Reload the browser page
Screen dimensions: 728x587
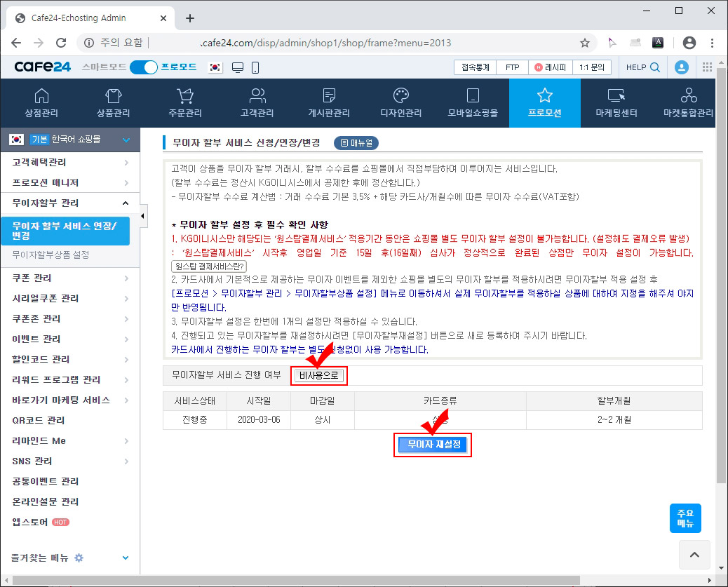61,43
